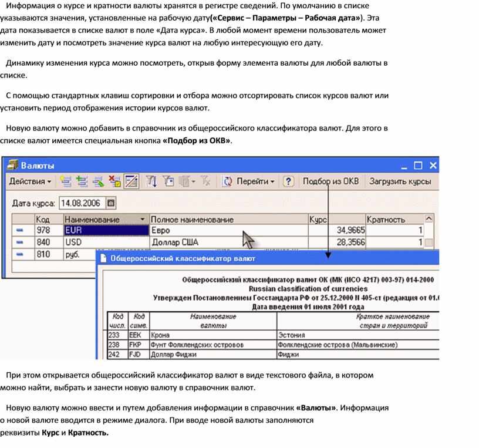Click the code cell 840

(49, 242)
